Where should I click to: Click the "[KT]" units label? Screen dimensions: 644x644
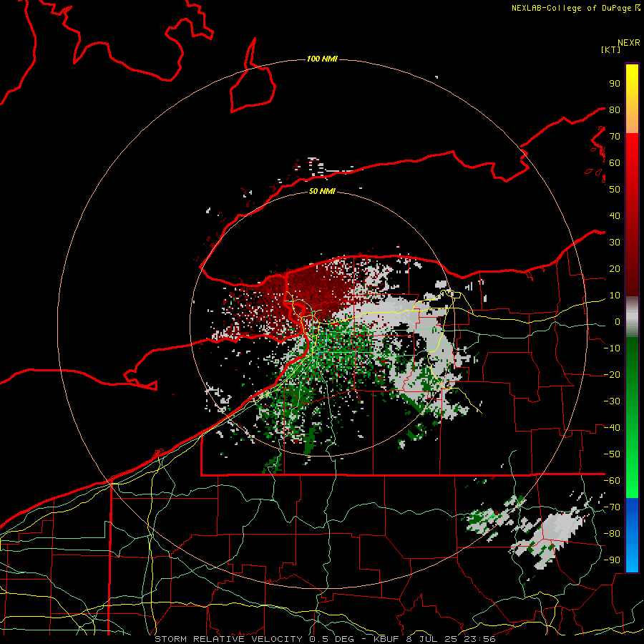(610, 49)
